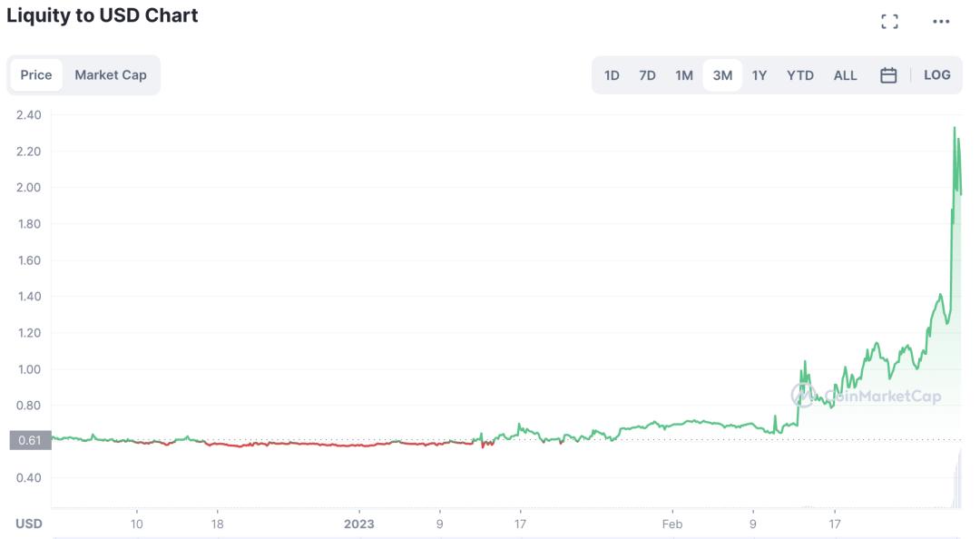Image resolution: width=980 pixels, height=539 pixels.
Task: Select the ALL time range
Action: coord(845,75)
